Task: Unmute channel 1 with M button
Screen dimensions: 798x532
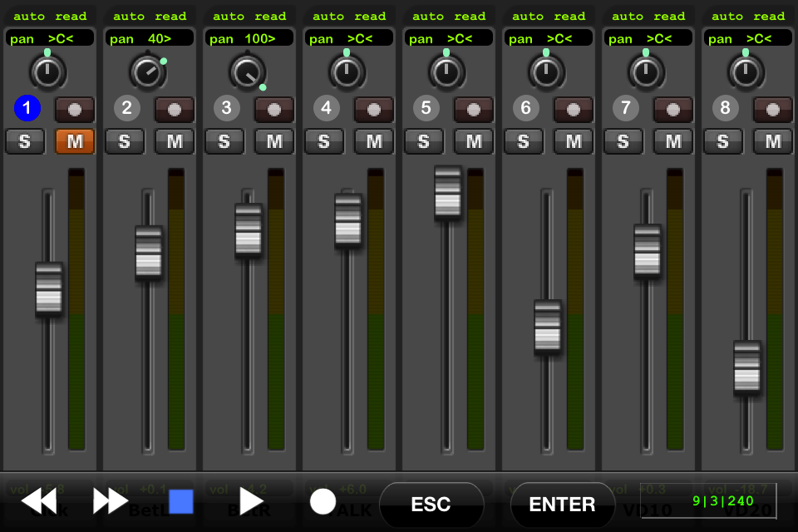Action: [75, 141]
